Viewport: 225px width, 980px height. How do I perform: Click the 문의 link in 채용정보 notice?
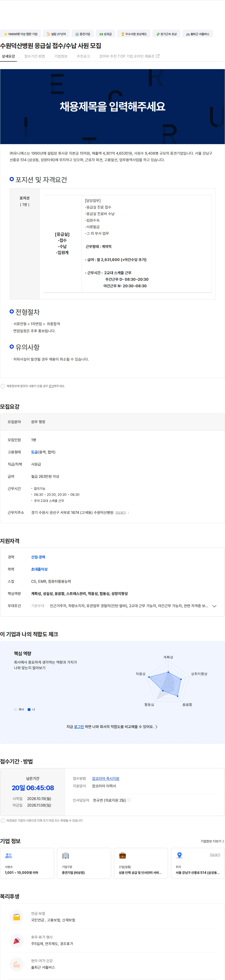pos(51,386)
